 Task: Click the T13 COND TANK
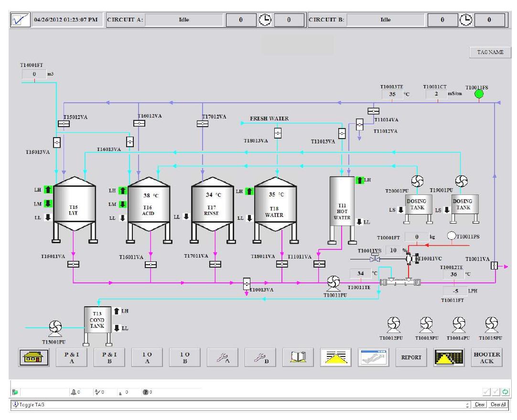coord(97,325)
